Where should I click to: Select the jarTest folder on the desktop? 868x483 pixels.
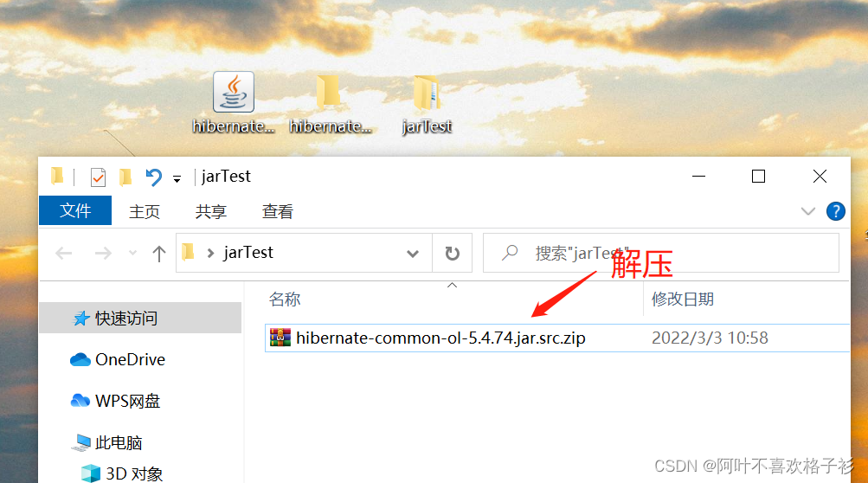pyautogui.click(x=427, y=104)
